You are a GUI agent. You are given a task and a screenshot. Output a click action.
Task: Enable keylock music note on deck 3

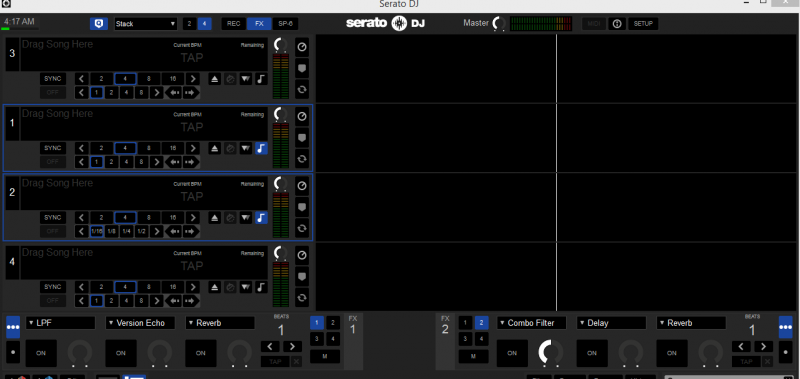pos(261,79)
